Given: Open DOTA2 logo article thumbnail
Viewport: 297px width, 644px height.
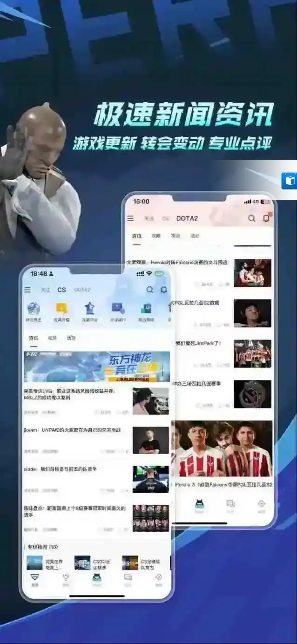Looking at the screenshot, I should (x=252, y=394).
